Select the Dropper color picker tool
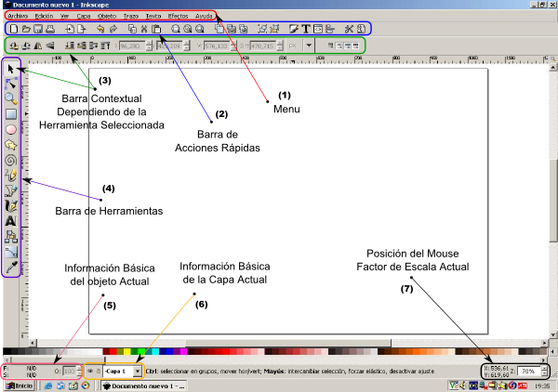Viewport: 558px width, 392px height. tap(10, 267)
